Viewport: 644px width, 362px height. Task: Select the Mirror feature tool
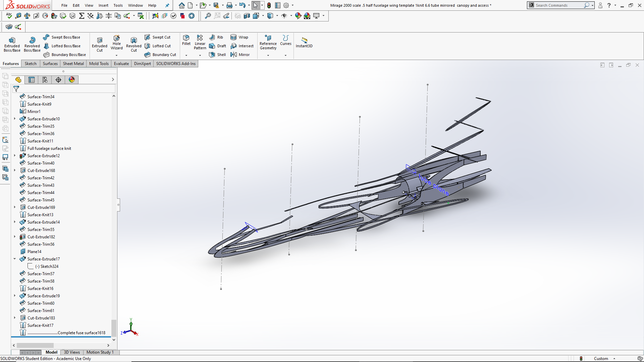point(240,55)
